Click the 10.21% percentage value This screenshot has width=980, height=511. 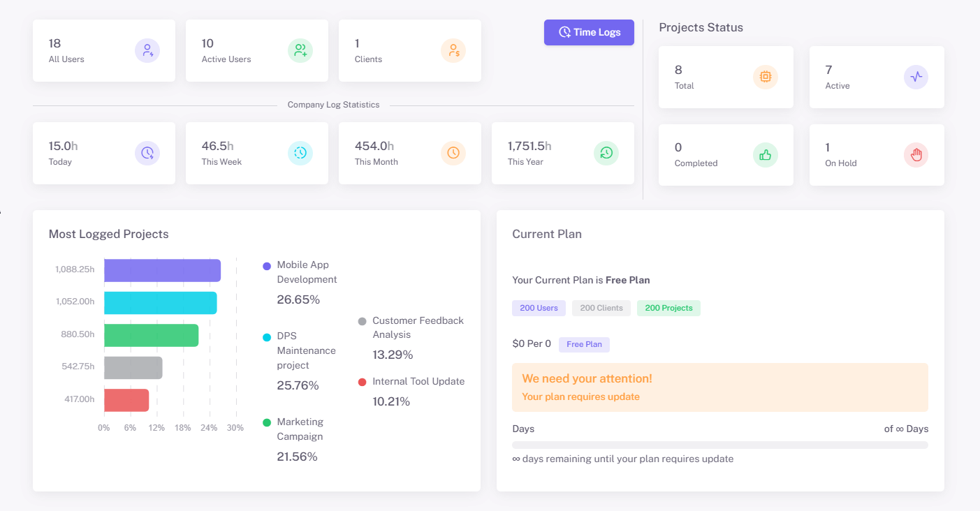point(391,401)
